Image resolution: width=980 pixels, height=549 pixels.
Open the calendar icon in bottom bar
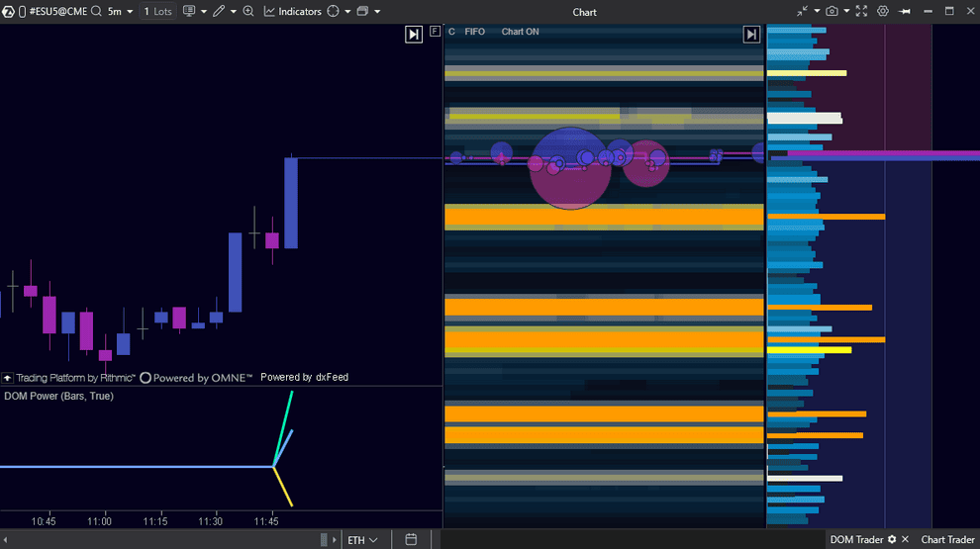[411, 540]
